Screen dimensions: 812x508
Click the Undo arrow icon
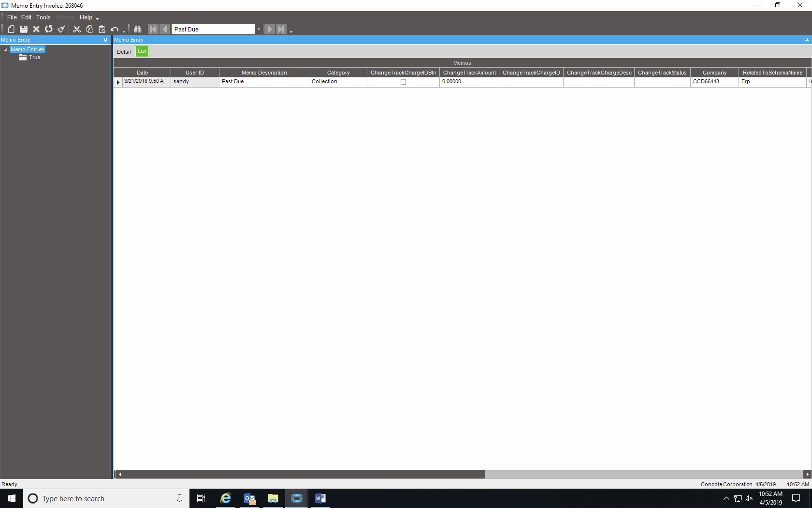point(115,29)
